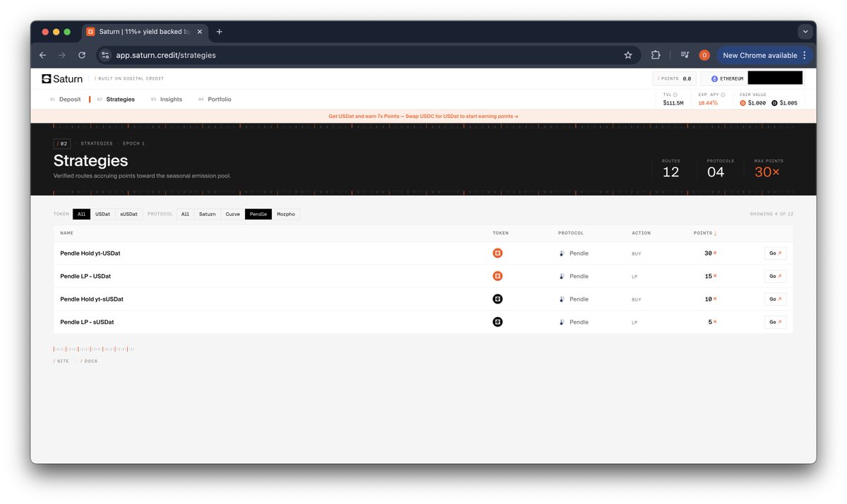Click TVL info icon

click(675, 95)
